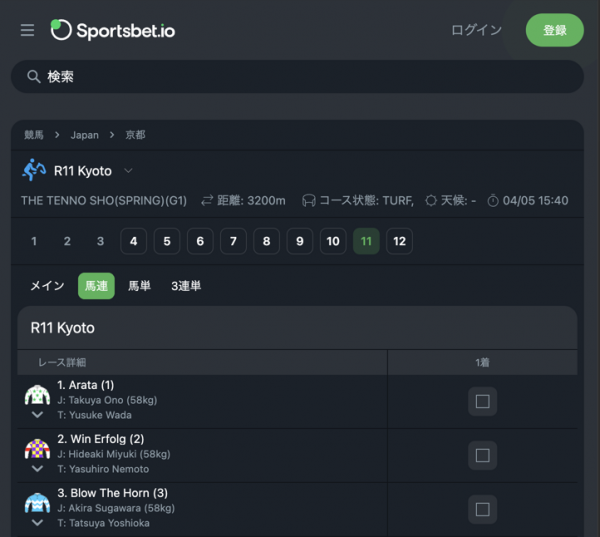Click the green 登録 register button
This screenshot has height=537, width=600.
tap(554, 30)
